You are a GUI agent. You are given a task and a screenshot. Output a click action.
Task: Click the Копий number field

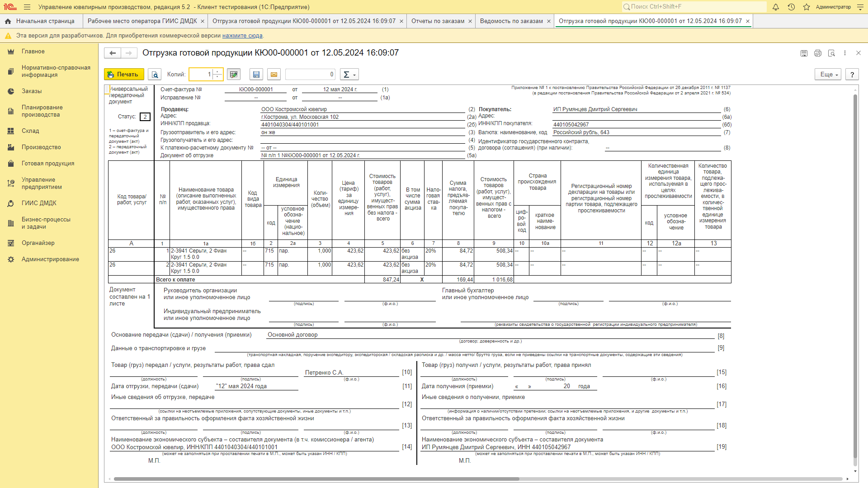pos(201,75)
